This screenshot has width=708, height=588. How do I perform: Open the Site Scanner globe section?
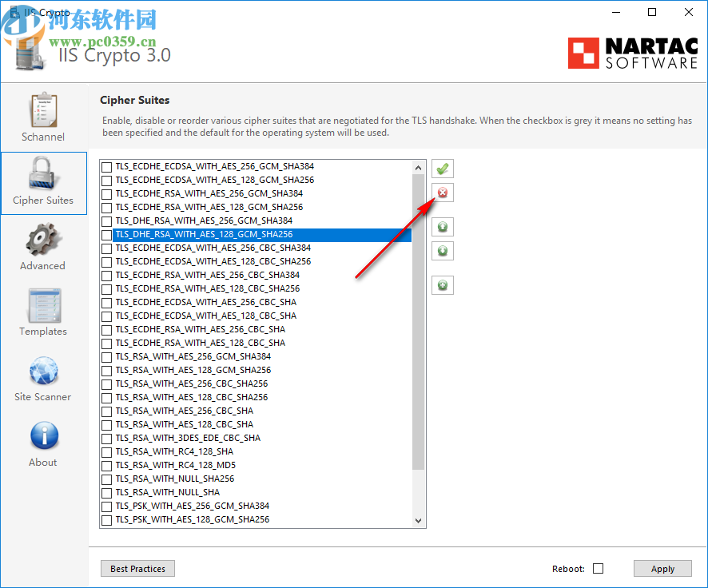click(43, 378)
